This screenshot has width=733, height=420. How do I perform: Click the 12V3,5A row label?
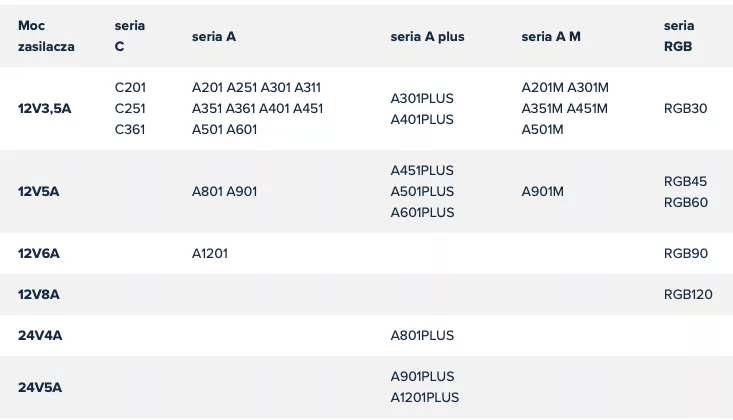point(44,109)
